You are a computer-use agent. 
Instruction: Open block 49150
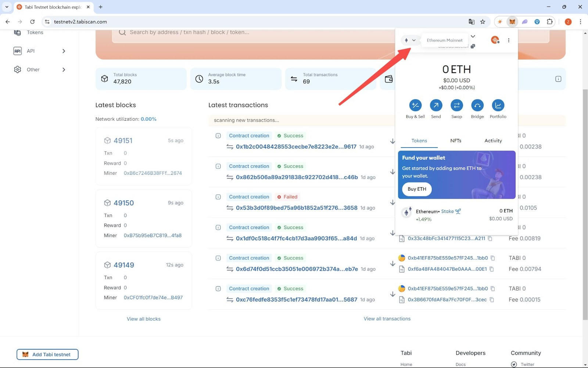(124, 203)
